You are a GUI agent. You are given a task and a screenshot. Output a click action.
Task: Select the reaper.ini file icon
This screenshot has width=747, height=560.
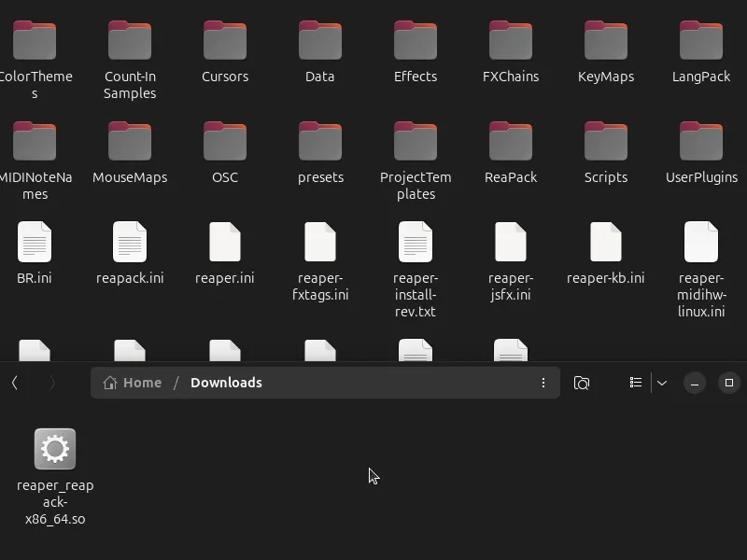tap(225, 242)
